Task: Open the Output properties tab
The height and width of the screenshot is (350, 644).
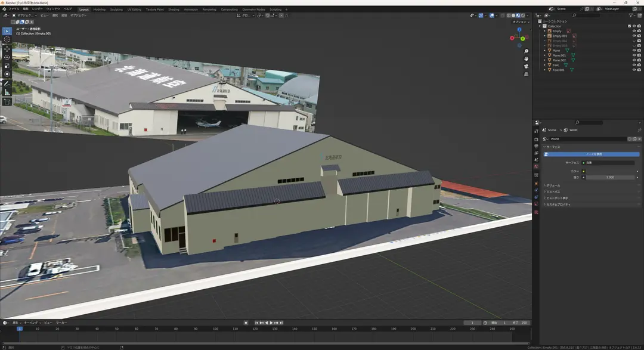Action: tap(537, 146)
